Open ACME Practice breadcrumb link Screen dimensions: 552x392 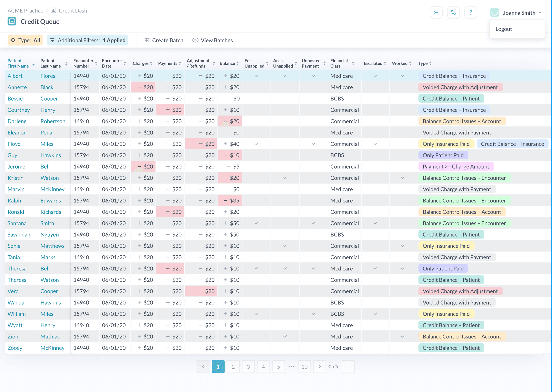(x=25, y=11)
